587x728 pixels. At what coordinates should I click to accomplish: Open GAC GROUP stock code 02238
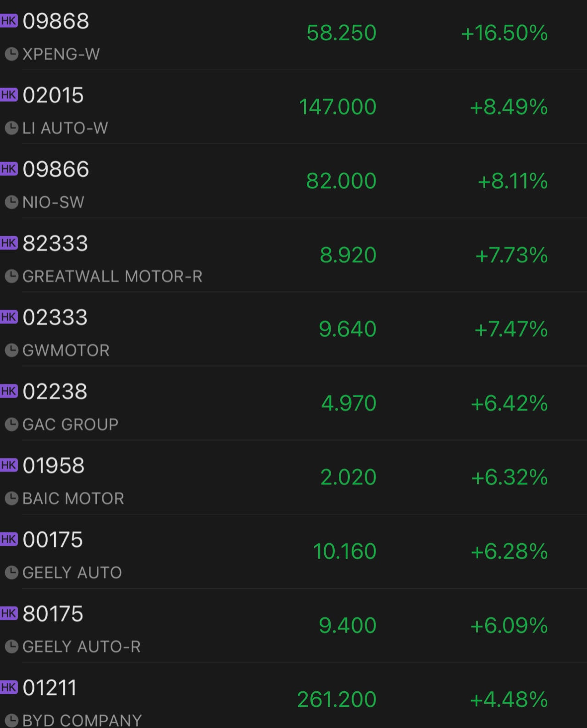tap(55, 392)
